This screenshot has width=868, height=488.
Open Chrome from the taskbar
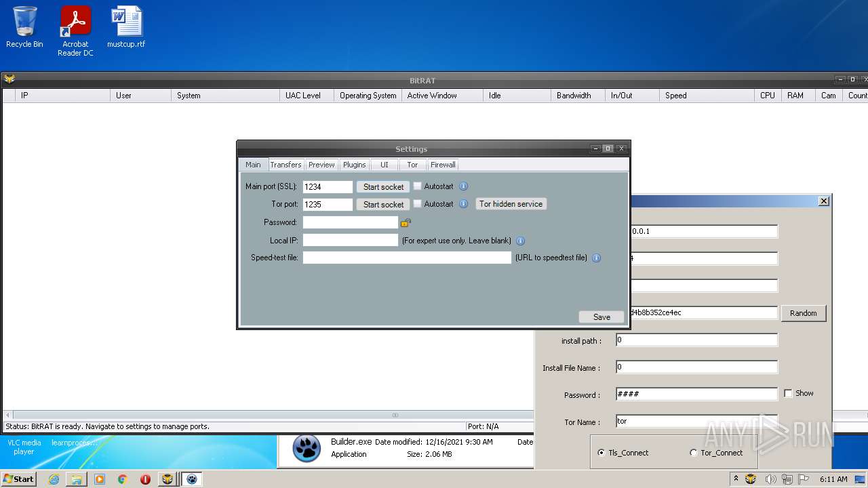click(123, 479)
